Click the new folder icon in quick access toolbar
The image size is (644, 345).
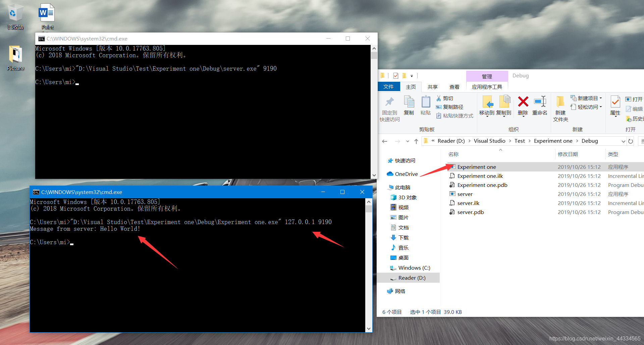pos(404,76)
